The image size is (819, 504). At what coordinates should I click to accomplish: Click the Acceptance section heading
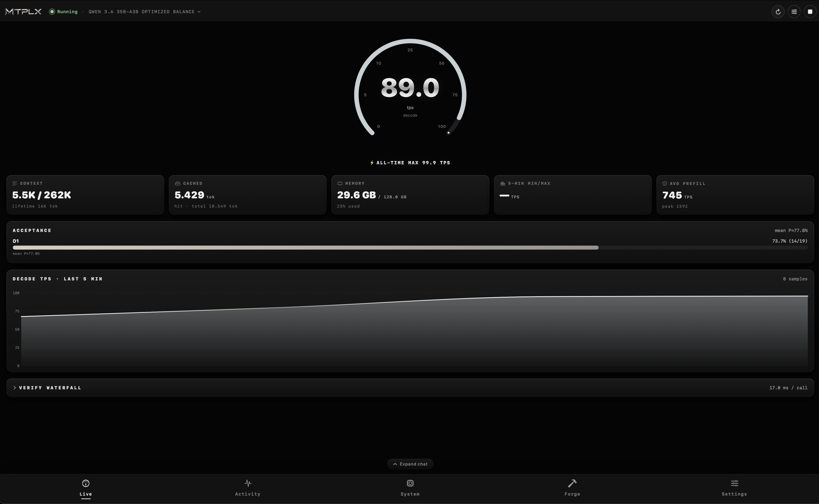click(x=32, y=230)
